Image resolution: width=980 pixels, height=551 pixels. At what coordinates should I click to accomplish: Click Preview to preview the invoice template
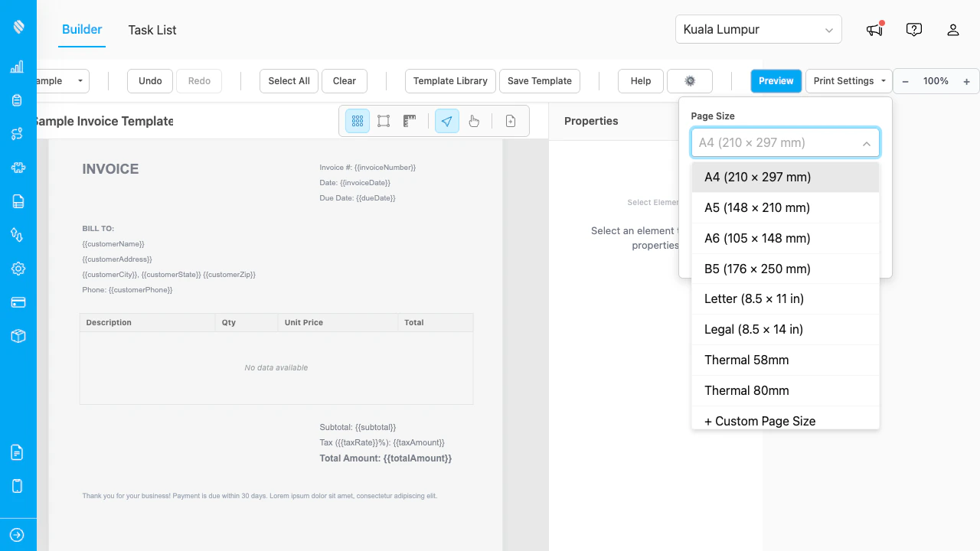click(776, 80)
